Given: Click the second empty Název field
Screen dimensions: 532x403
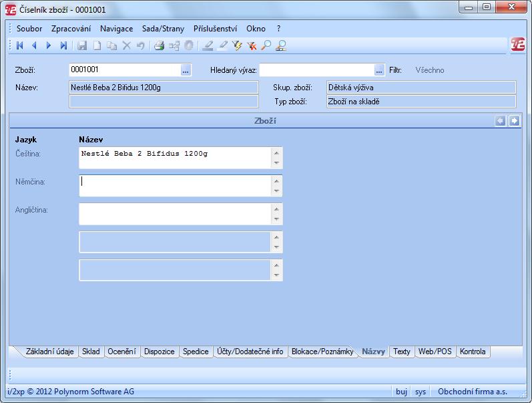Looking at the screenshot, I should coord(164,102).
